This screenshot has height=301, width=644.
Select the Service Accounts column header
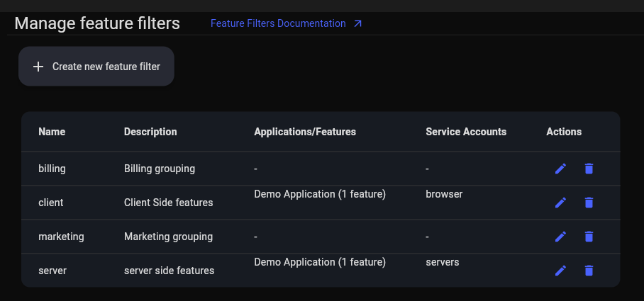(x=466, y=132)
